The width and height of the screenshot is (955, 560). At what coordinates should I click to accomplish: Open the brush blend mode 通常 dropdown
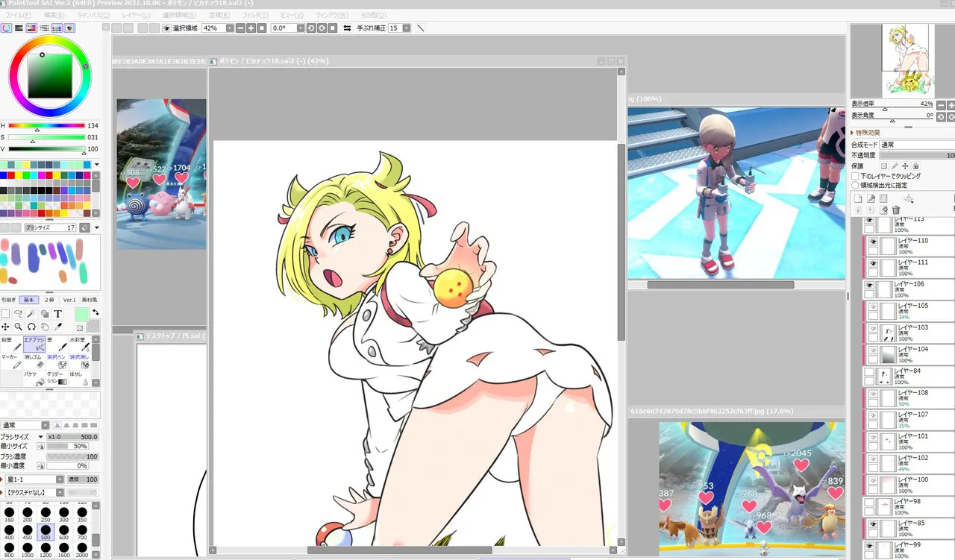[x=46, y=425]
